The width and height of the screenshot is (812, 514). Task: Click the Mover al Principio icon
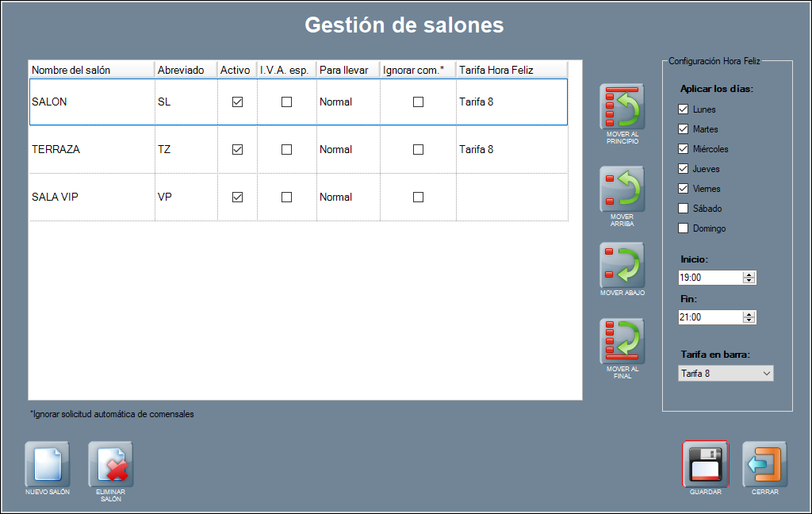tap(622, 106)
